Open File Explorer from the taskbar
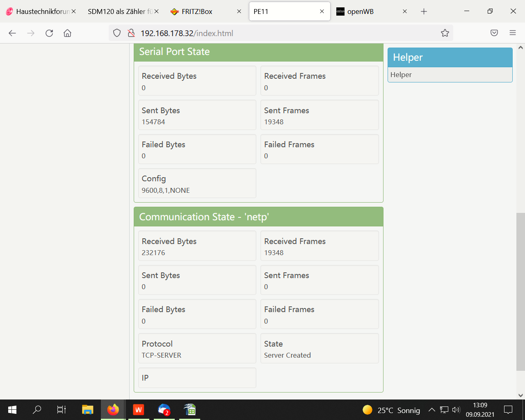Screen dimensions: 525x420 (87, 410)
